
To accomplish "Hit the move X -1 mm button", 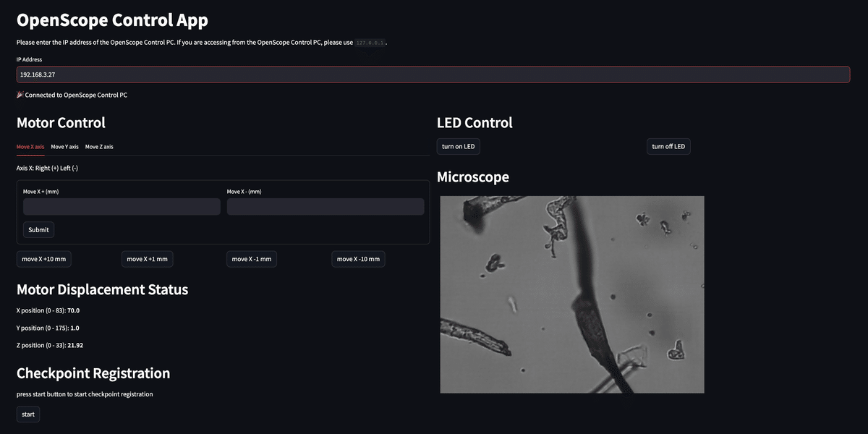I will point(252,259).
